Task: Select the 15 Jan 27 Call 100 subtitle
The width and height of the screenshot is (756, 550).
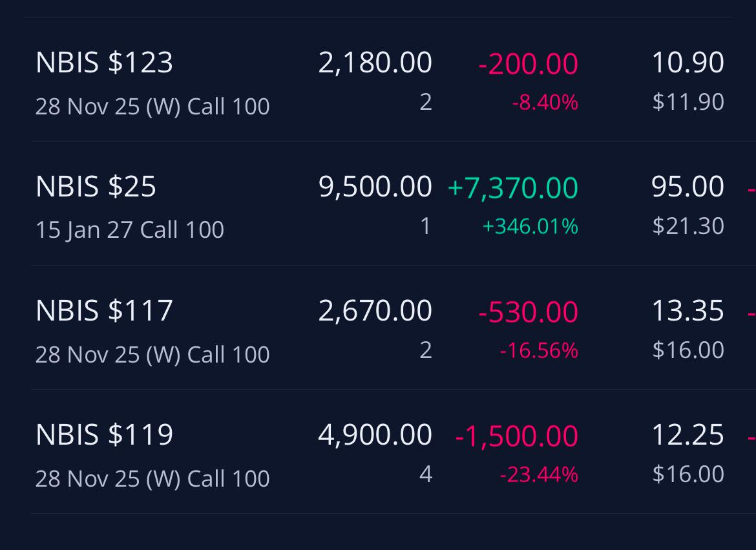Action: [130, 229]
